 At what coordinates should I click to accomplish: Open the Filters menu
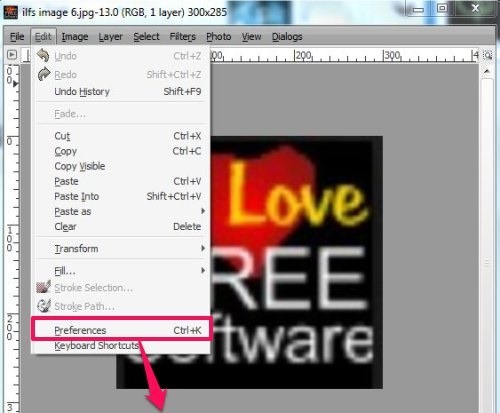coord(182,37)
